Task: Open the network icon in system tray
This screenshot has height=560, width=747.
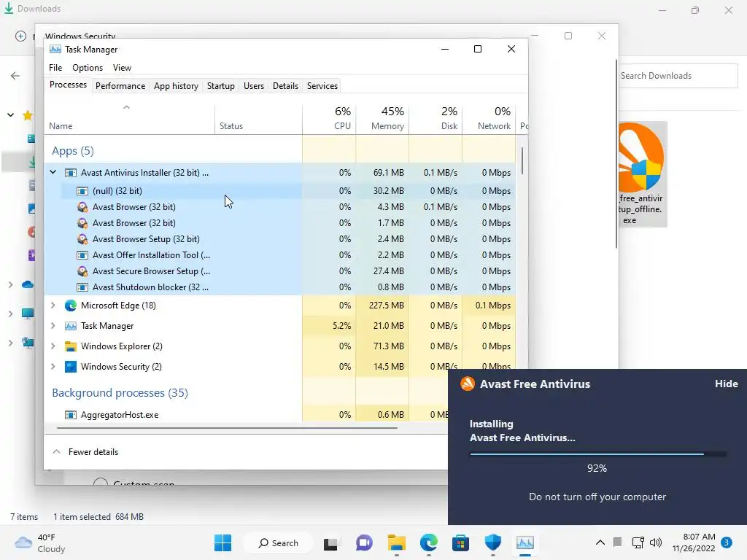Action: (x=638, y=542)
